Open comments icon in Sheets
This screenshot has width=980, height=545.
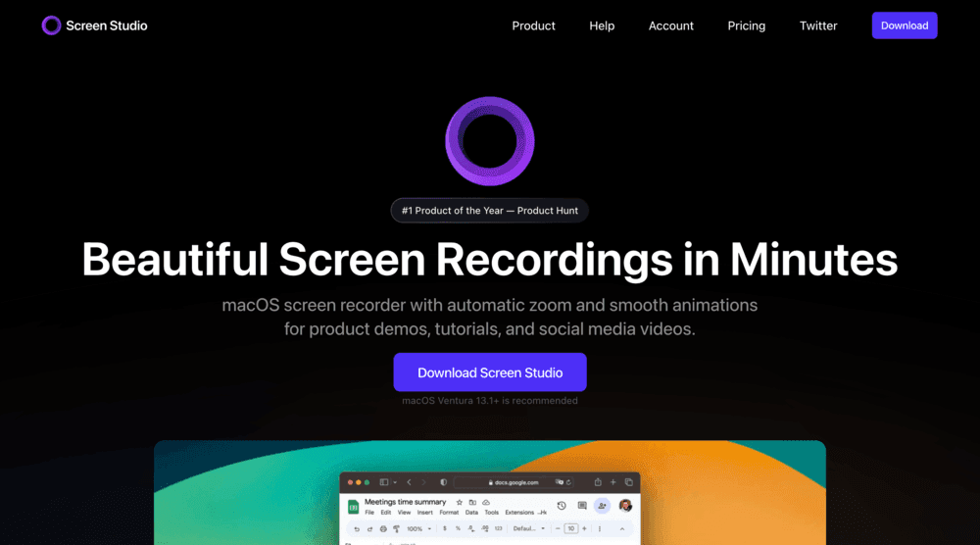pos(582,506)
